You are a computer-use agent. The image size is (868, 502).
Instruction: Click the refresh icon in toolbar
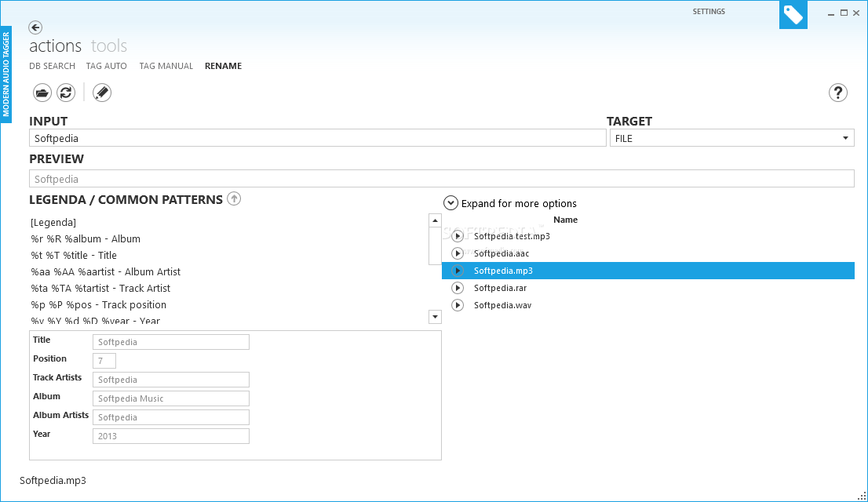(66, 93)
